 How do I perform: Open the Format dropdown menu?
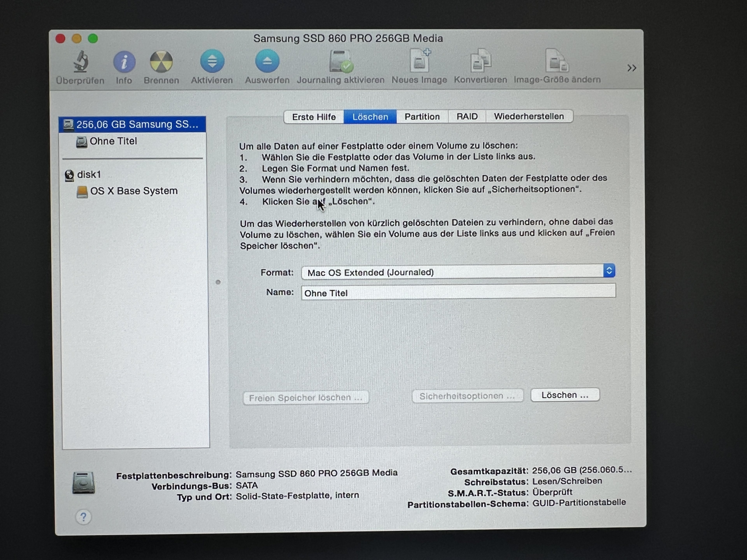pyautogui.click(x=458, y=271)
